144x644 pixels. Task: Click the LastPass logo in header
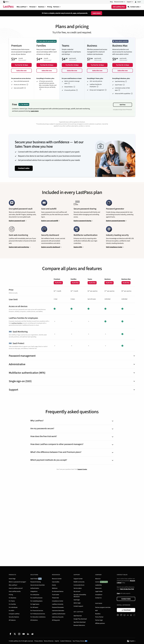coord(8,7)
